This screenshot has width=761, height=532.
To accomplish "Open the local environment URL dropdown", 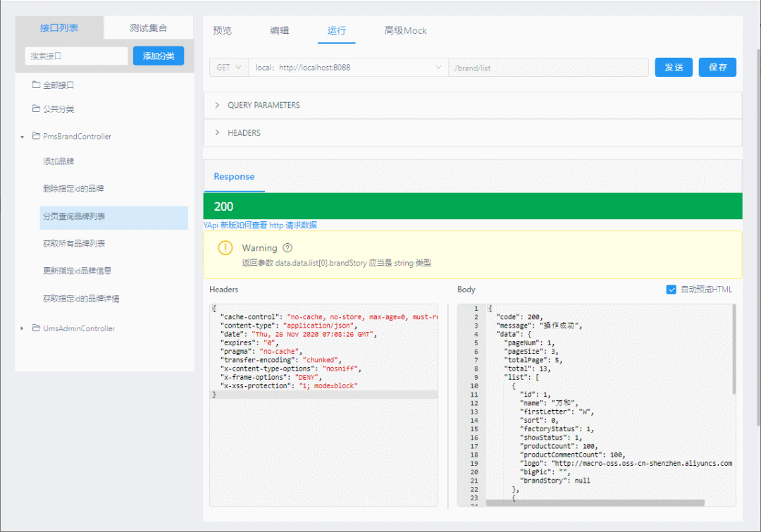I will click(349, 68).
